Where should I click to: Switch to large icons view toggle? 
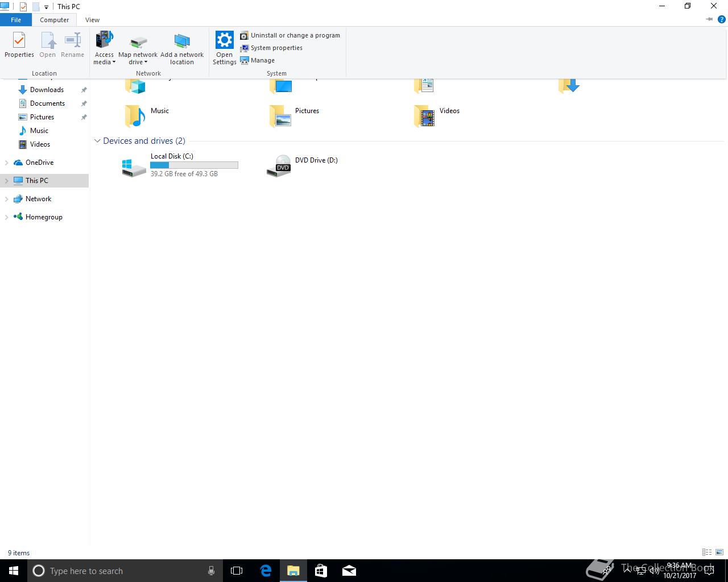719,552
